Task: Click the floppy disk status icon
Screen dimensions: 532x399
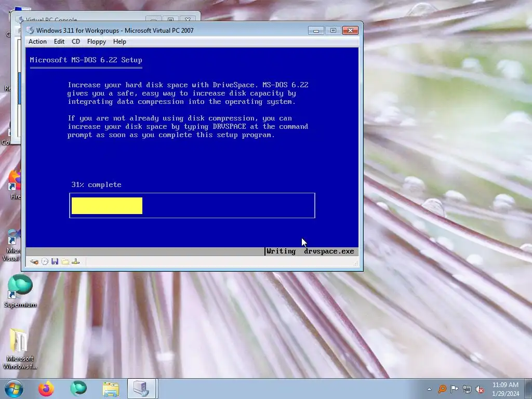Action: (55, 261)
